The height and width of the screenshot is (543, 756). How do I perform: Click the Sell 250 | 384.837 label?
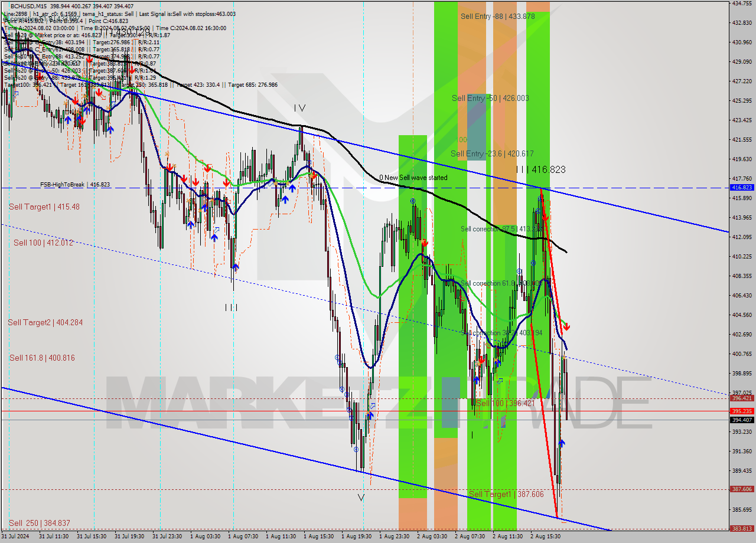(x=40, y=523)
